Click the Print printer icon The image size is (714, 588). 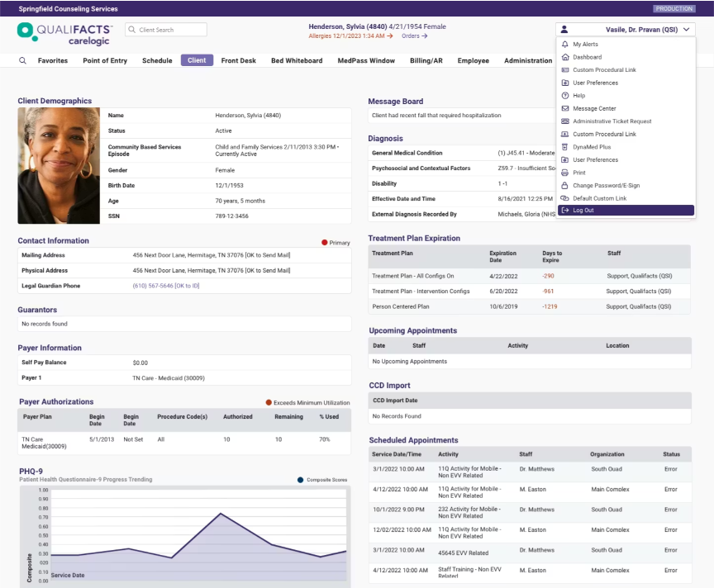pyautogui.click(x=564, y=173)
